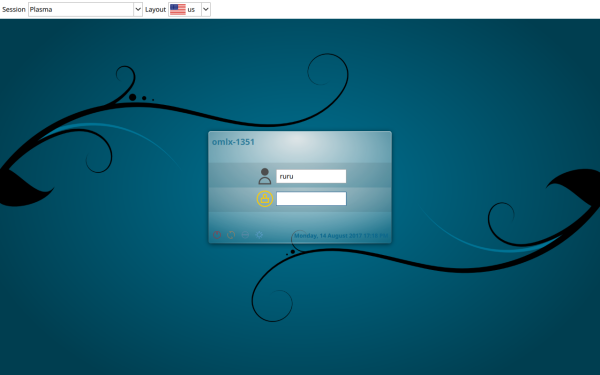Screen dimensions: 600x375
Task: Click the hostname text omlx-1351
Action: (233, 142)
